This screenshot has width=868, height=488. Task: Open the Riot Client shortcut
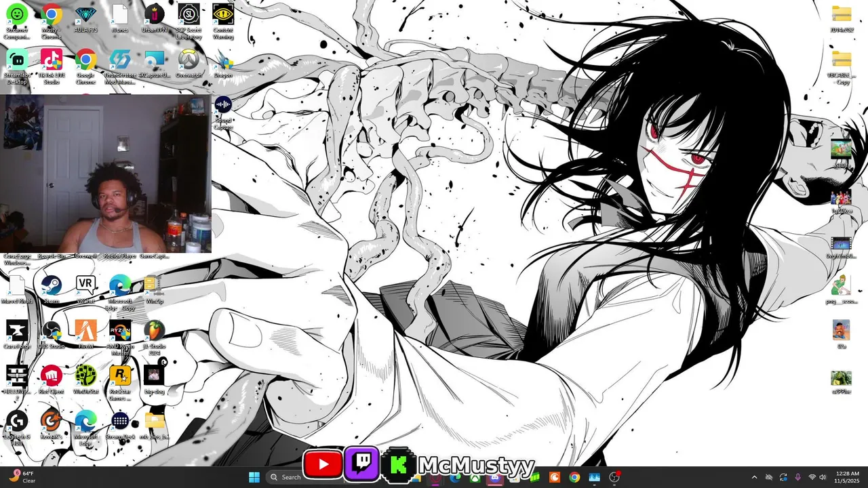[52, 380]
